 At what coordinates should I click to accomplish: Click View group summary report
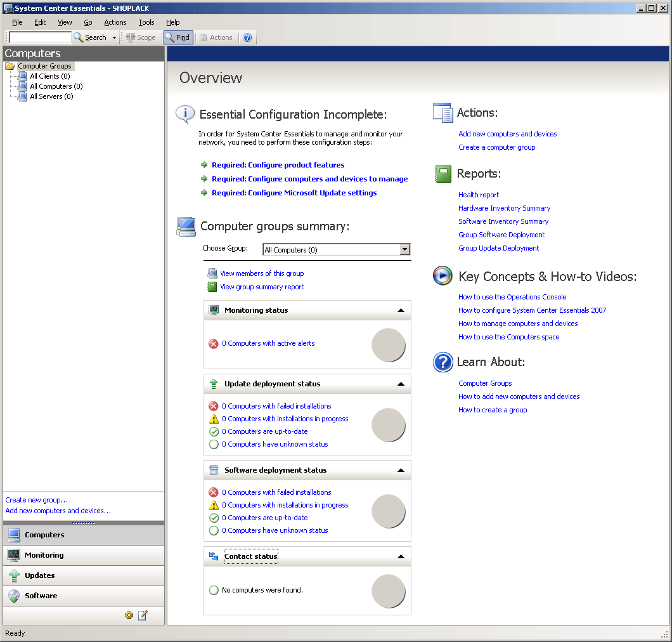262,287
